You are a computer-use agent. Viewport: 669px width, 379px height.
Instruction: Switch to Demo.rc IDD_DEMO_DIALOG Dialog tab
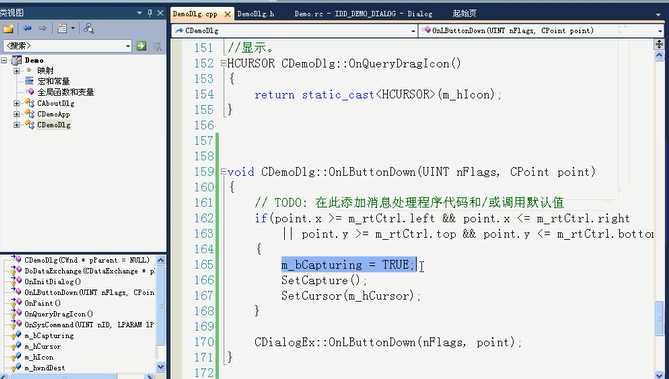tap(363, 14)
